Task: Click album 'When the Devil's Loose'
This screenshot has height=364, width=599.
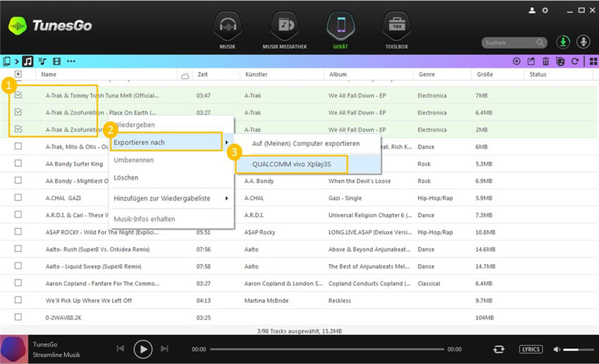Action: tap(359, 181)
